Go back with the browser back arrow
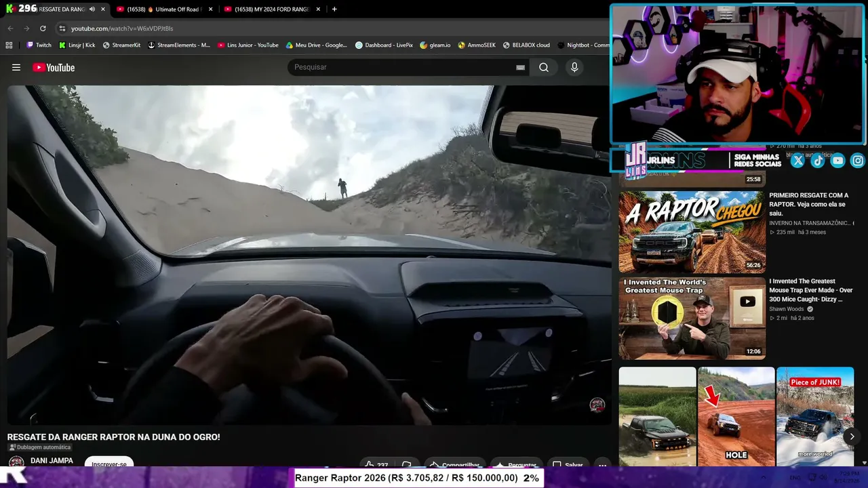 [10, 28]
